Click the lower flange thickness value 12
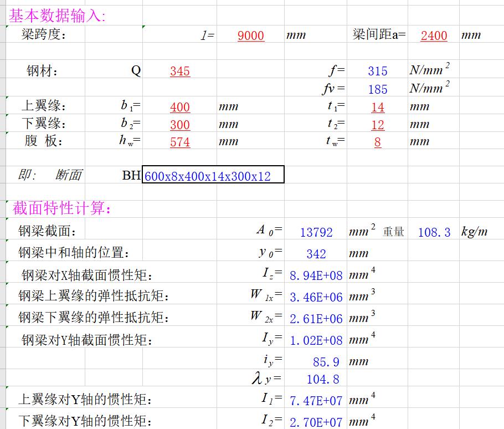 tap(377, 123)
